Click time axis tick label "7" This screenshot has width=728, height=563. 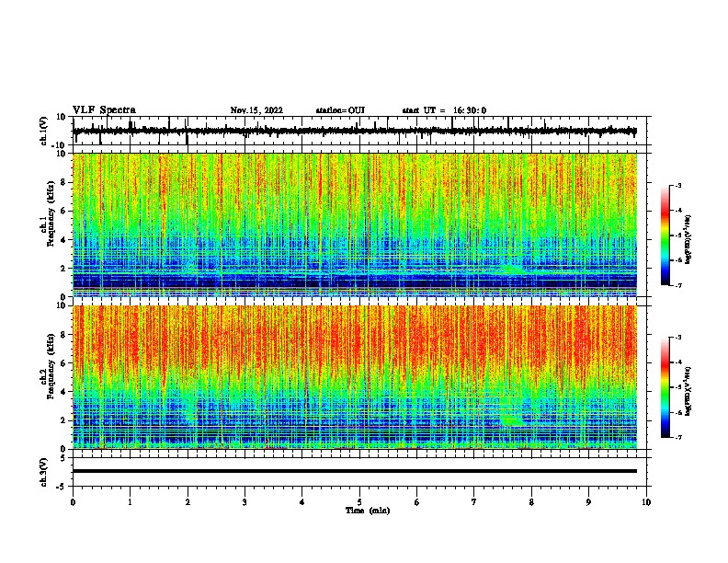(x=474, y=501)
